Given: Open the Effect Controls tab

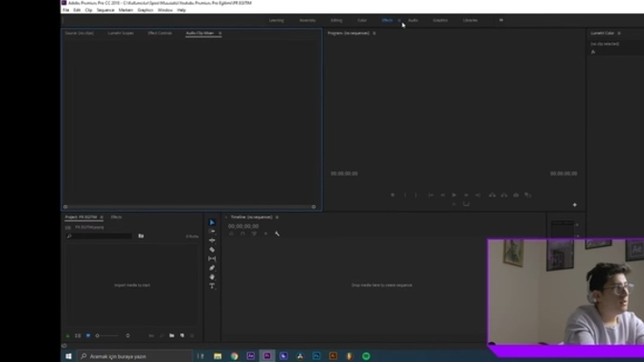Looking at the screenshot, I should pyautogui.click(x=160, y=34).
